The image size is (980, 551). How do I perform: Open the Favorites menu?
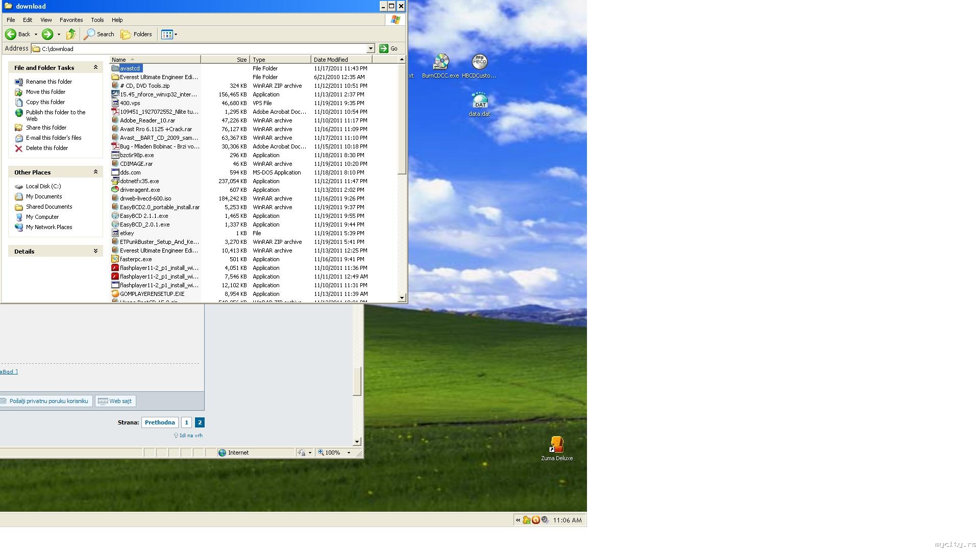tap(71, 20)
